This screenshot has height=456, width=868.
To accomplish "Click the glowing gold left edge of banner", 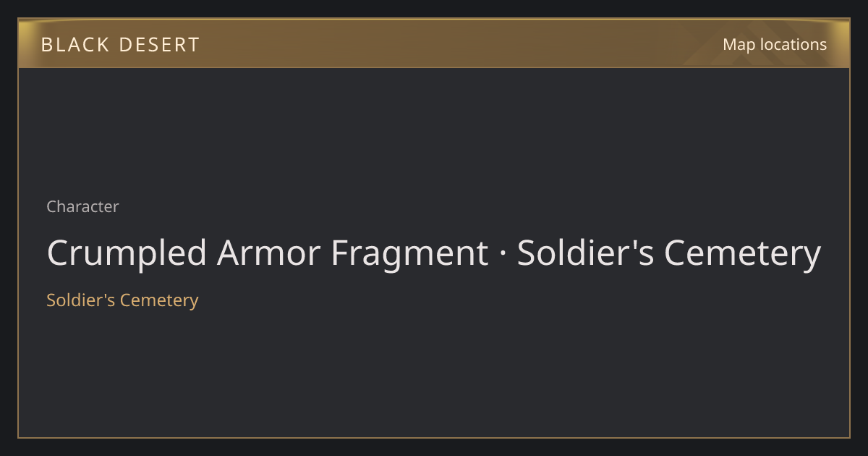I will tap(25, 43).
